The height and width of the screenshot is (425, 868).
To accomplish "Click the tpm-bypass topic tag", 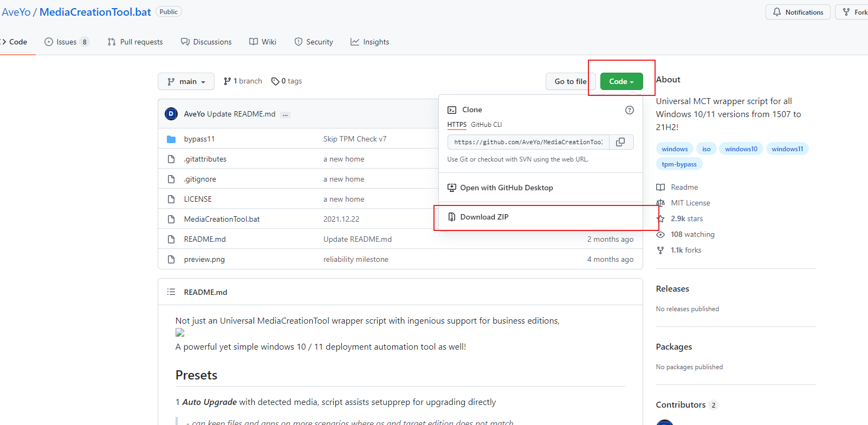I will click(679, 164).
